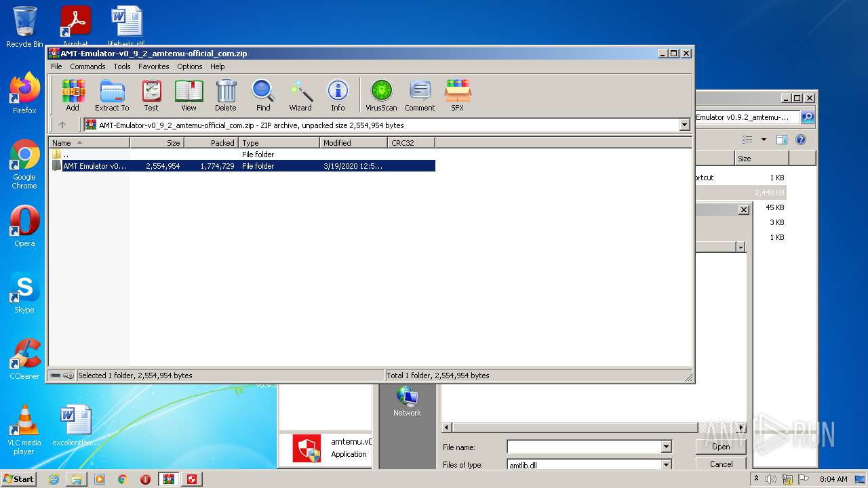The height and width of the screenshot is (488, 868).
Task: Open the Google Chrome desktop shortcut
Action: 24,164
